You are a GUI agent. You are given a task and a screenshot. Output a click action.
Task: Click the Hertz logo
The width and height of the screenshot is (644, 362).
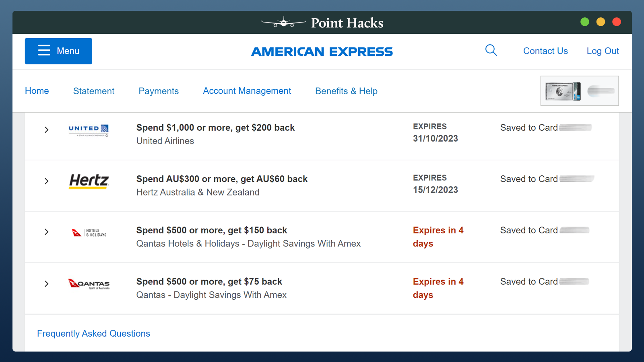pos(89,181)
